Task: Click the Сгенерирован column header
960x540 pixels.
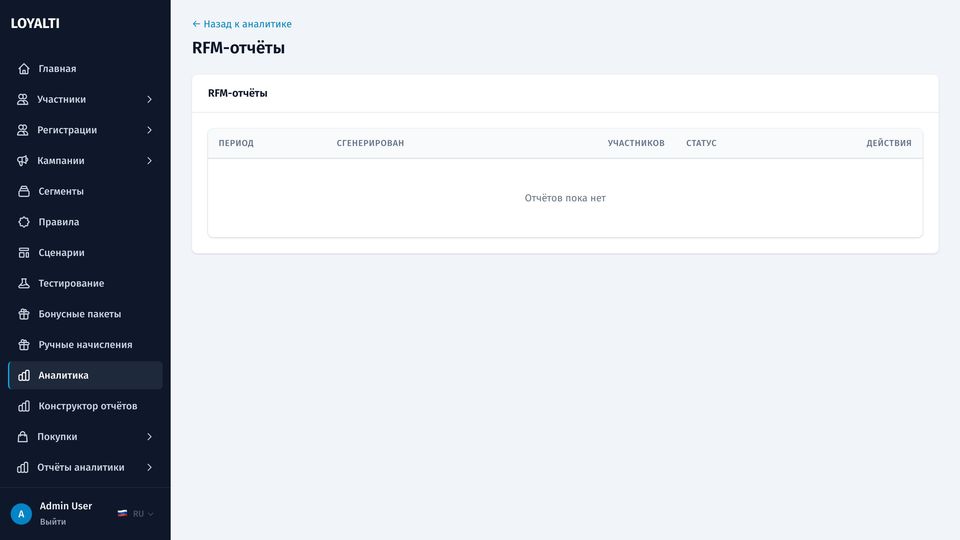Action: pos(370,143)
